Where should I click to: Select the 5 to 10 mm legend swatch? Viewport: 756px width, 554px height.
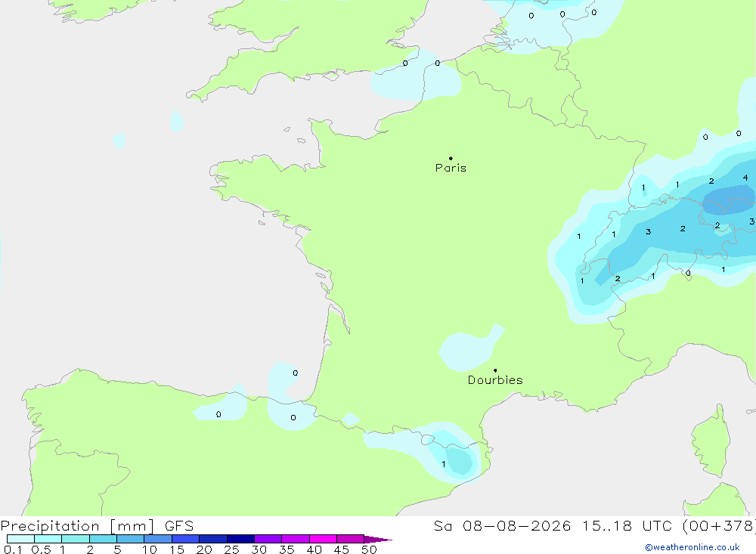pos(130,539)
